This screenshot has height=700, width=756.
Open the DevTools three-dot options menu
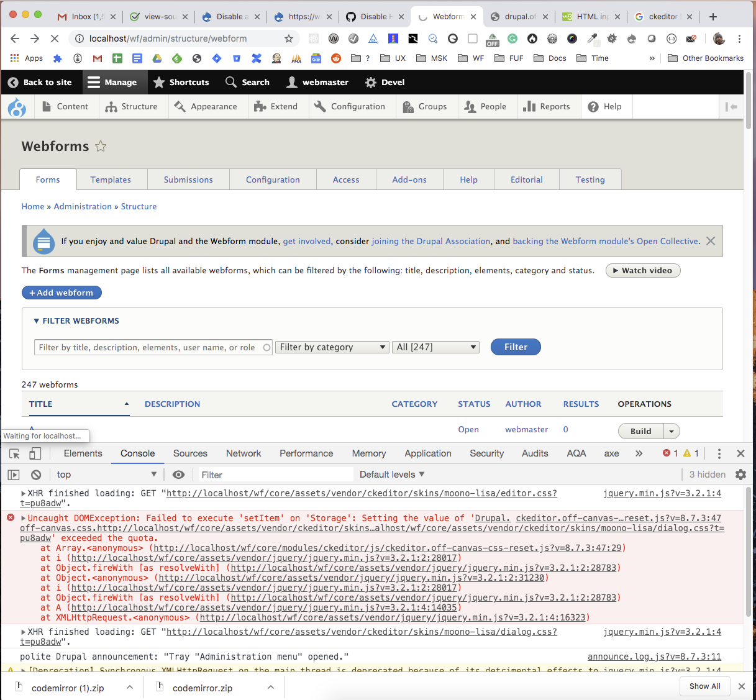coord(719,453)
